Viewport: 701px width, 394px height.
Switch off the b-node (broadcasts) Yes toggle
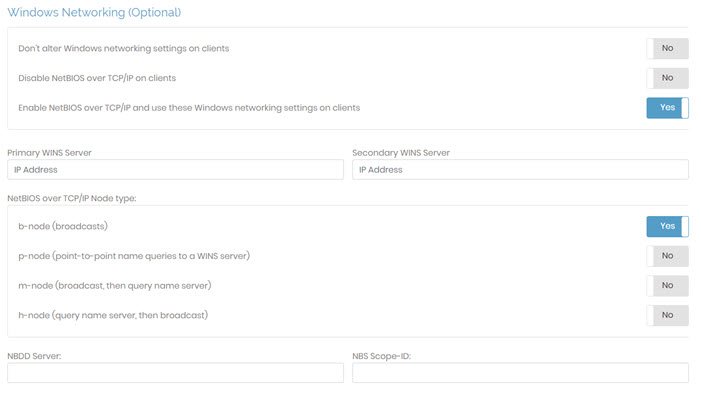[x=667, y=226]
